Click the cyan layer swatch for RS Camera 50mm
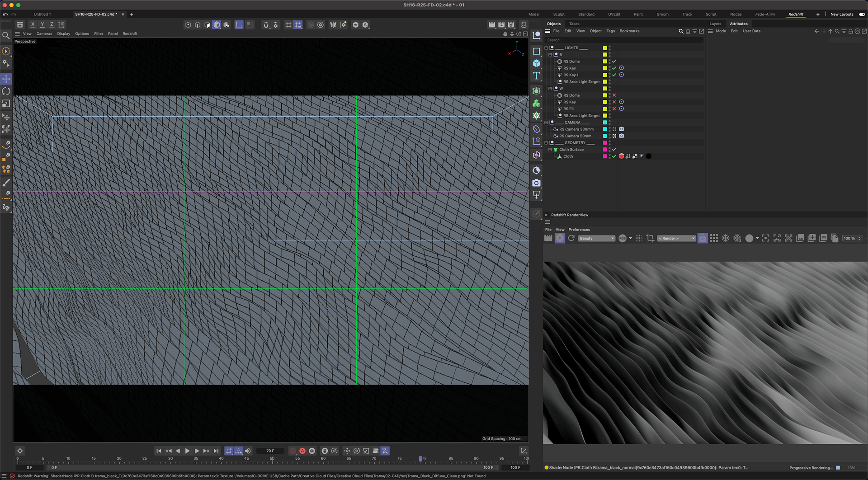The width and height of the screenshot is (868, 480). (x=604, y=136)
